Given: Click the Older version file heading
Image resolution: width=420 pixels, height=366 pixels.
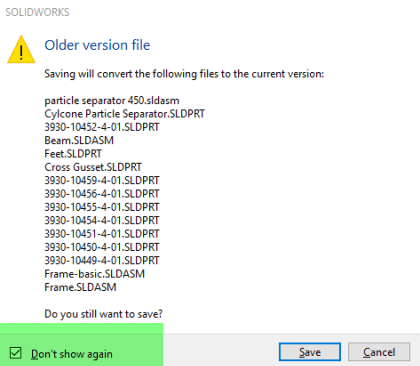Looking at the screenshot, I should pos(97,45).
